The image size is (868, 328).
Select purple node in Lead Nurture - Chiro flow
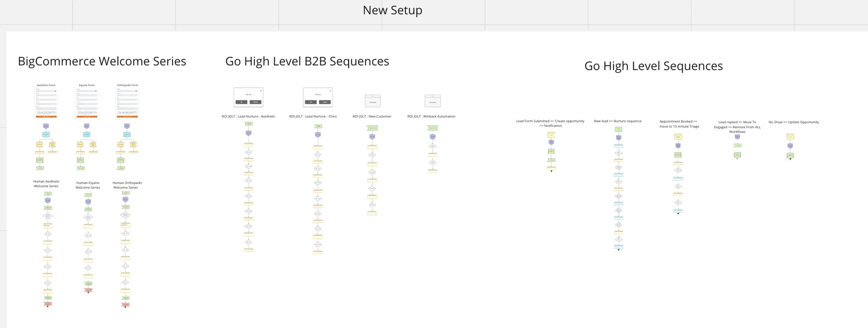tap(318, 135)
